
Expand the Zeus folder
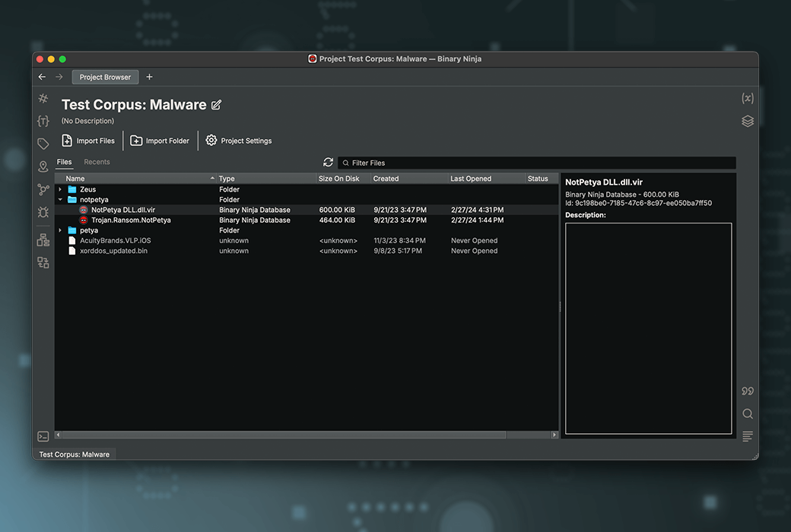tap(61, 189)
